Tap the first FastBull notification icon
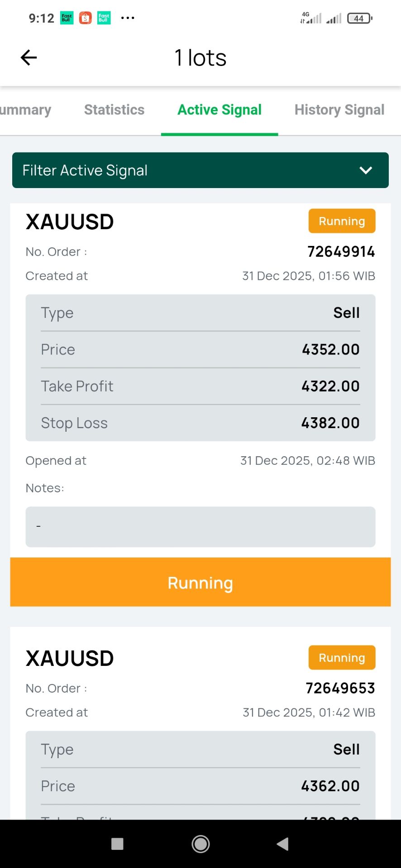 click(x=67, y=18)
